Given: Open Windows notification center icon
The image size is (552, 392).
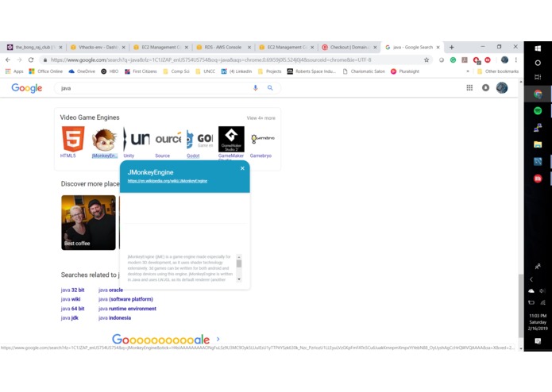Looking at the screenshot, I should pyautogui.click(x=538, y=341).
